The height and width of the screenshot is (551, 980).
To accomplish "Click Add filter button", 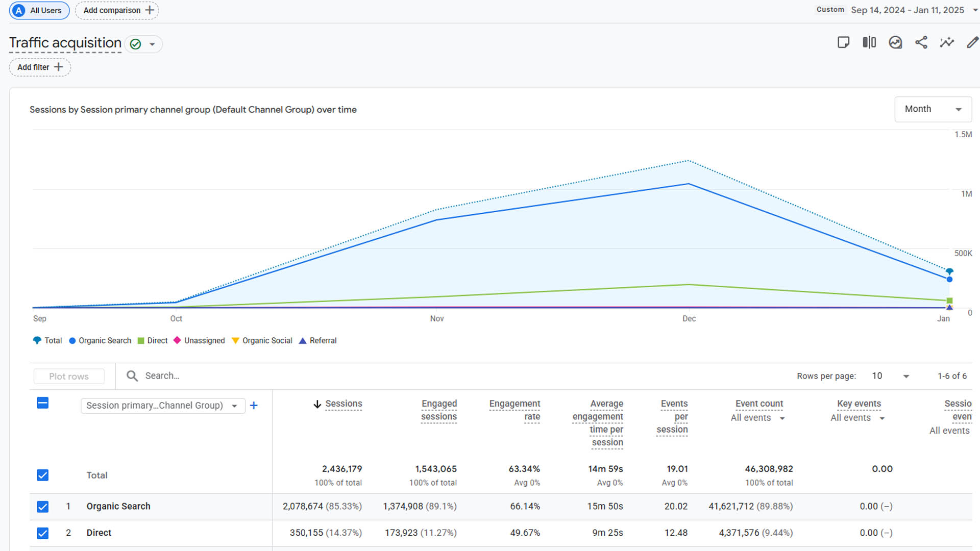I will [x=40, y=67].
